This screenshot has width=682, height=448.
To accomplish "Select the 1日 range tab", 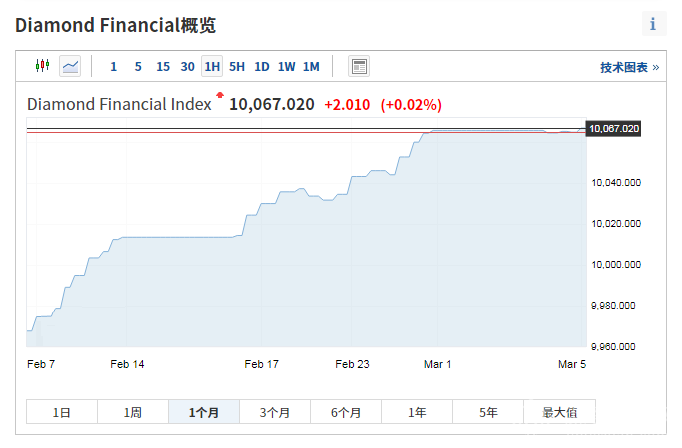I will pyautogui.click(x=62, y=412).
